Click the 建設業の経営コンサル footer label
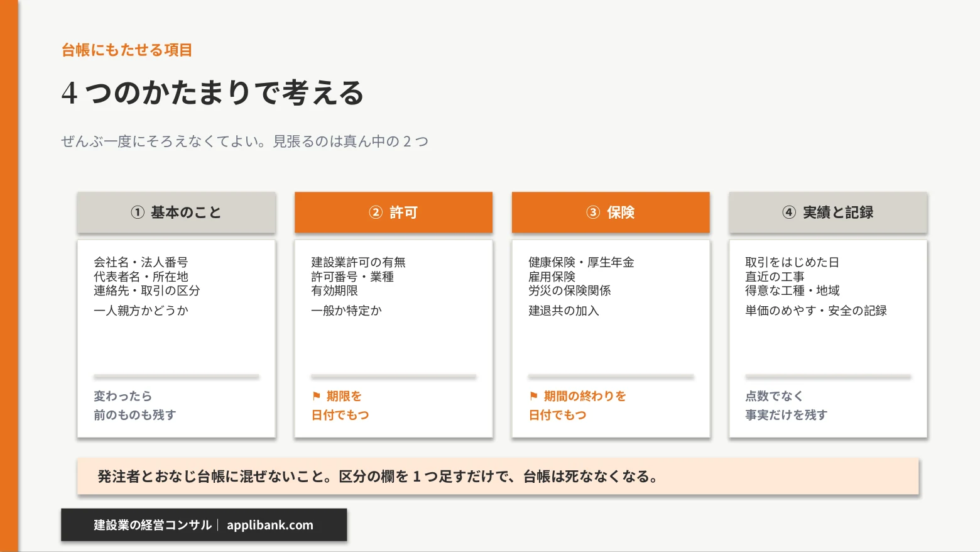This screenshot has height=552, width=980. (153, 525)
